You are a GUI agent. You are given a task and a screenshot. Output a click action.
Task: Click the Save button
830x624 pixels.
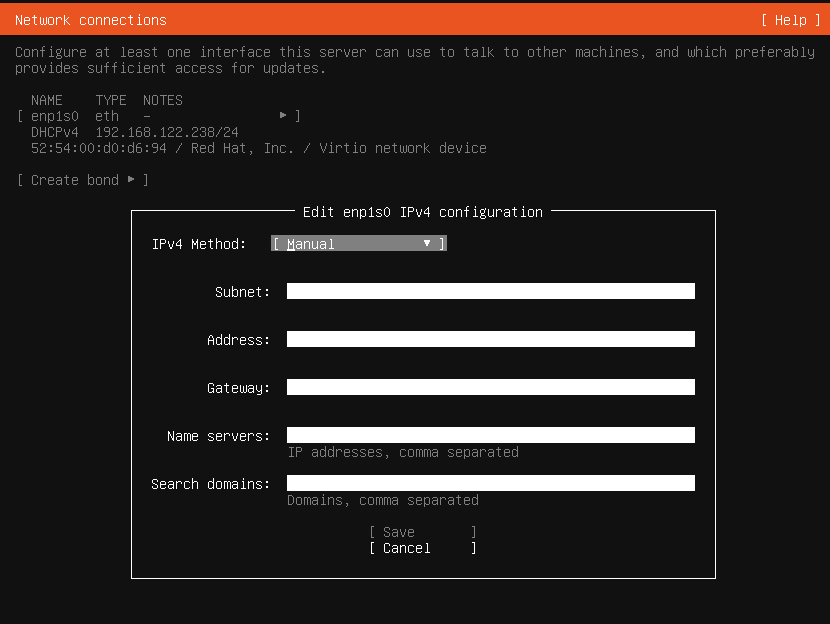coord(423,532)
